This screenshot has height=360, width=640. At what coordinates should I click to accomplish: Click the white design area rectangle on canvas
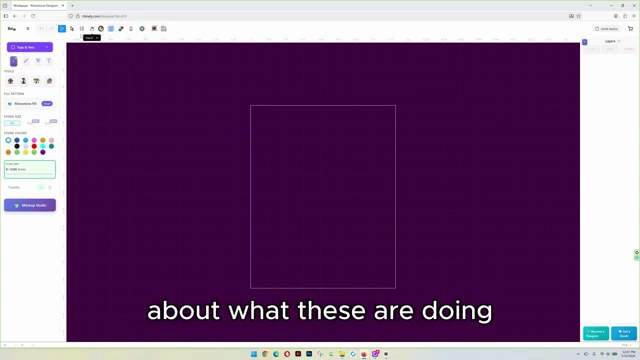(x=323, y=197)
